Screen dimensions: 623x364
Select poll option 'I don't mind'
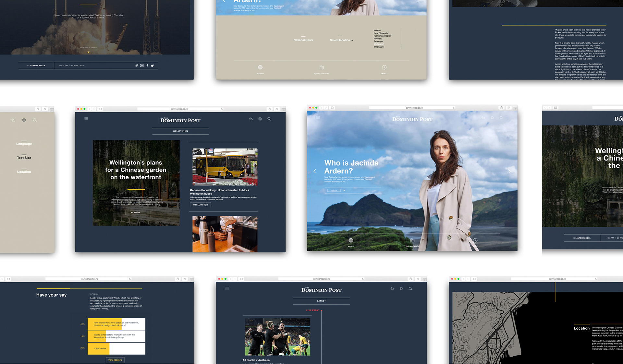[x=116, y=348]
